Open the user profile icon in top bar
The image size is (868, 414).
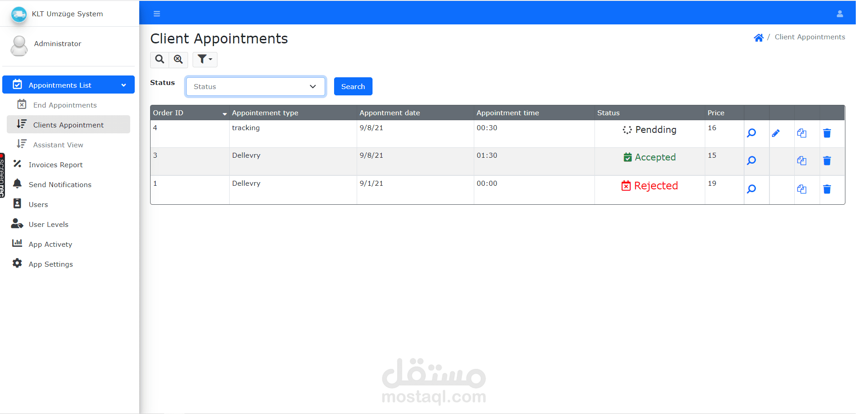840,14
